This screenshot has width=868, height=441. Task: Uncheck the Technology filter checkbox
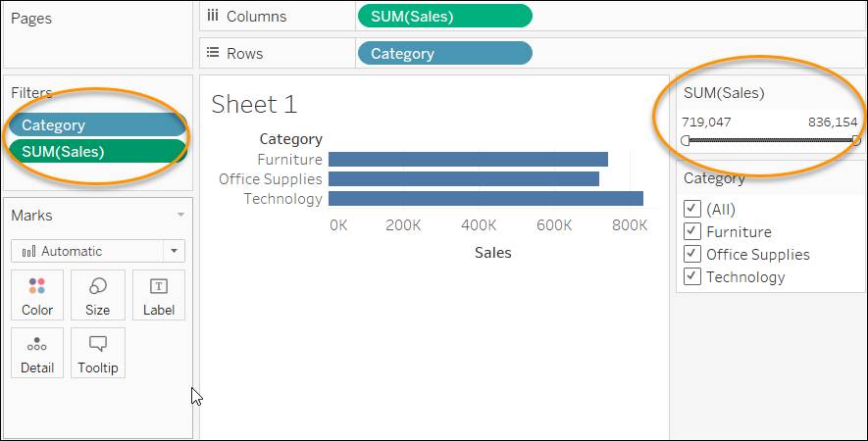(692, 276)
